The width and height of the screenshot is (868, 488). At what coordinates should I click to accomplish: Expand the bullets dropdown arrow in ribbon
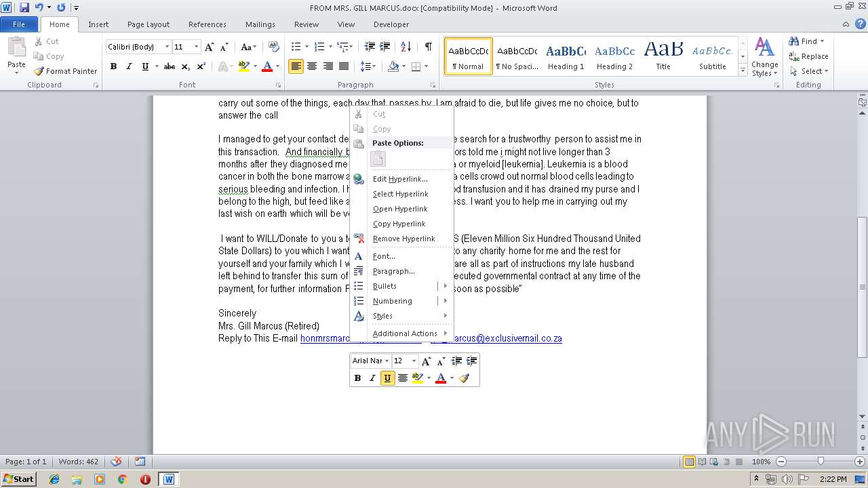coord(307,47)
